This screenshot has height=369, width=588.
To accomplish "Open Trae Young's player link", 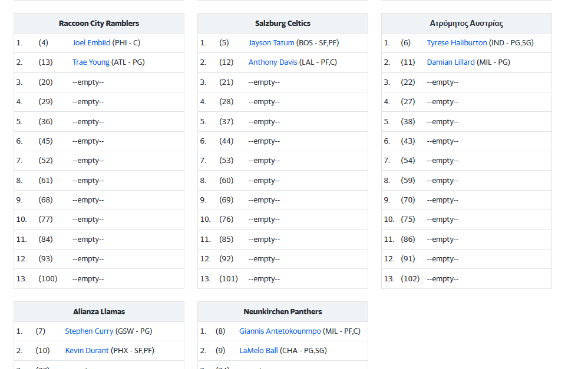I will (91, 62).
